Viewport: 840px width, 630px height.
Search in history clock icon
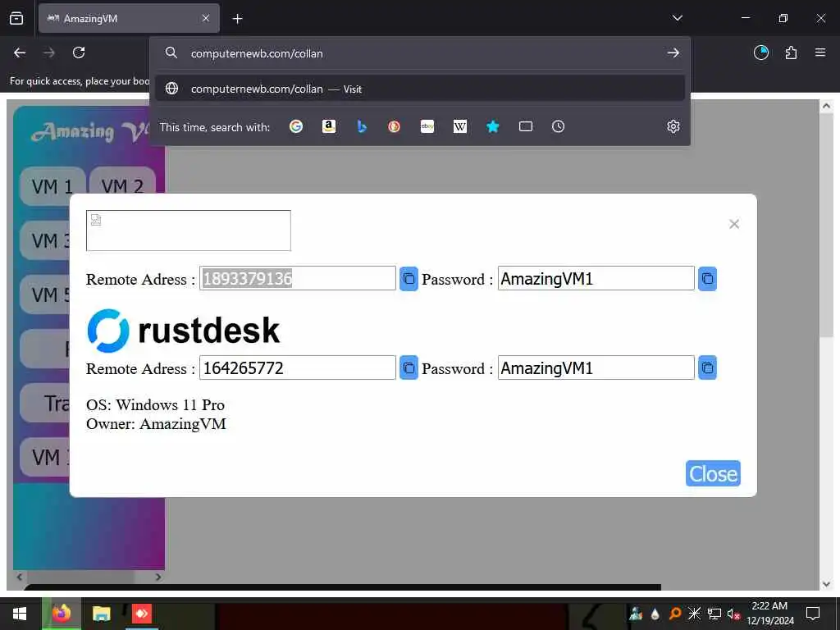558,126
